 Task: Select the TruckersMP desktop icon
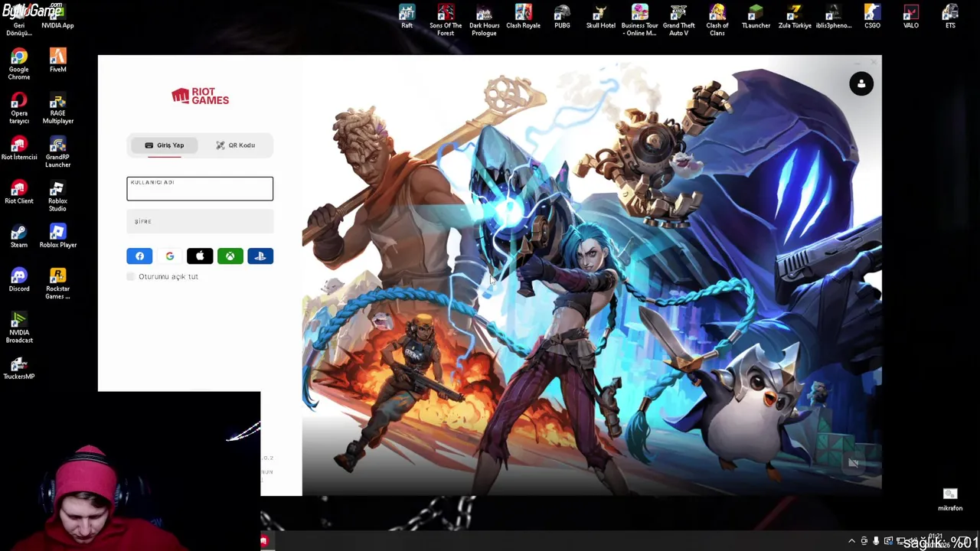click(19, 367)
